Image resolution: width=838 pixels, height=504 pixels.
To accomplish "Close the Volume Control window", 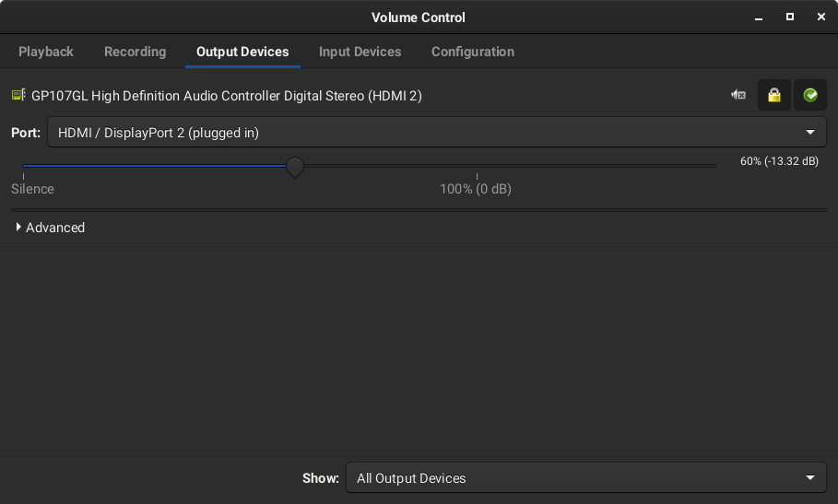I will (821, 18).
